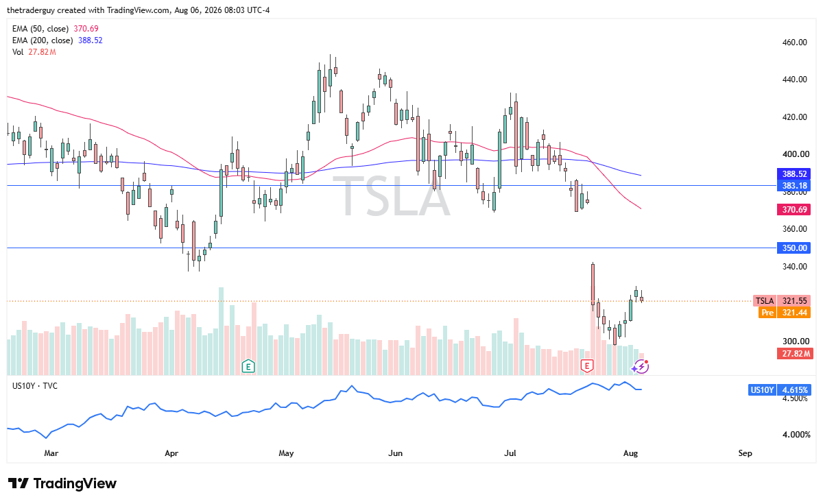Click the TSLA 321.55 last price label
Image resolution: width=823 pixels, height=504 pixels.
click(782, 301)
